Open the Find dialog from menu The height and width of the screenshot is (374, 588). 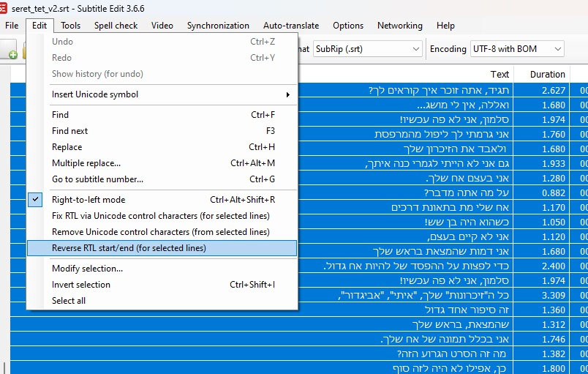[61, 115]
